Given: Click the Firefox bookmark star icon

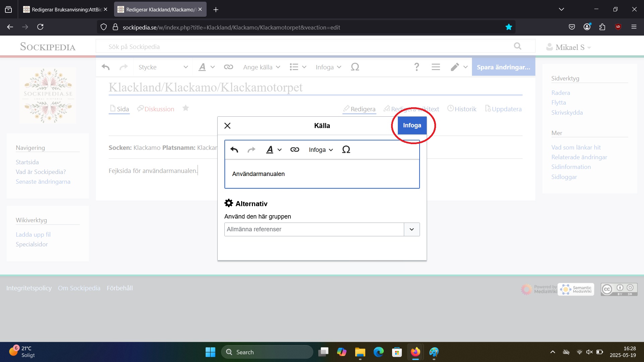Looking at the screenshot, I should (x=508, y=27).
